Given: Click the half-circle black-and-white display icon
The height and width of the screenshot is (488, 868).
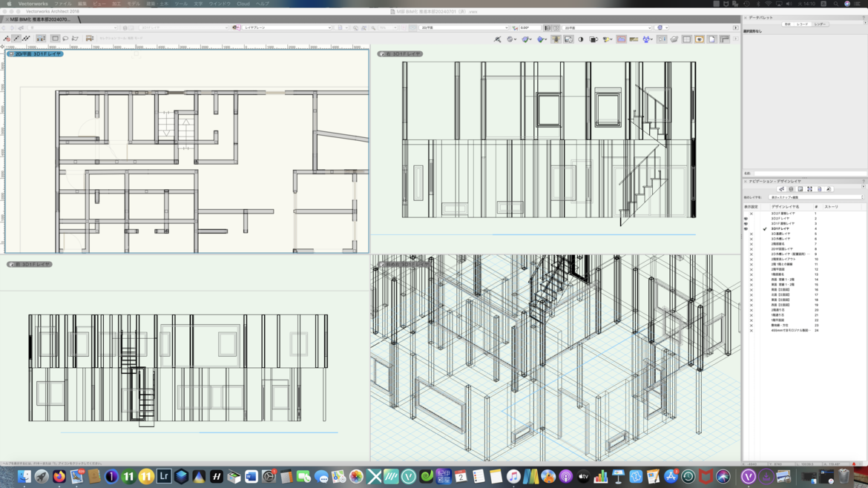Looking at the screenshot, I should (x=581, y=39).
